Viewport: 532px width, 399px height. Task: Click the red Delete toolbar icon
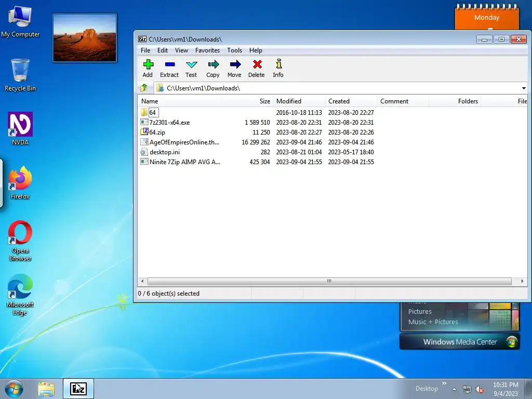[257, 64]
